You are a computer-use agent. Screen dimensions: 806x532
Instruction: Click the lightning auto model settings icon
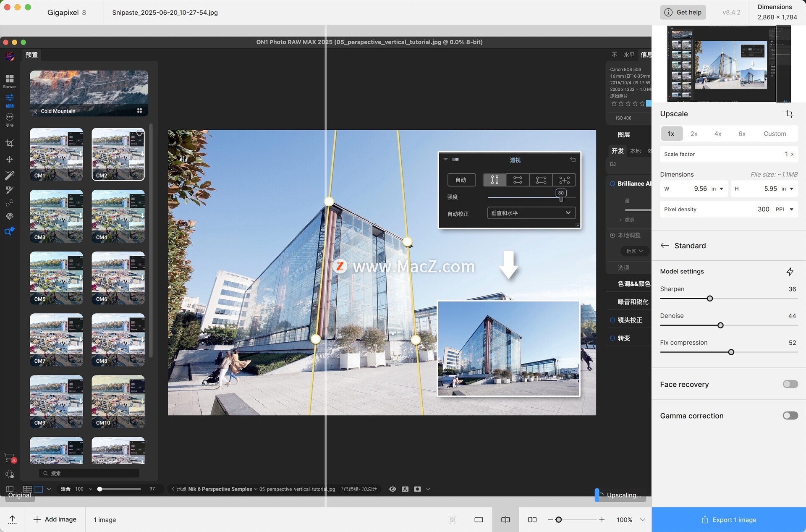(790, 272)
